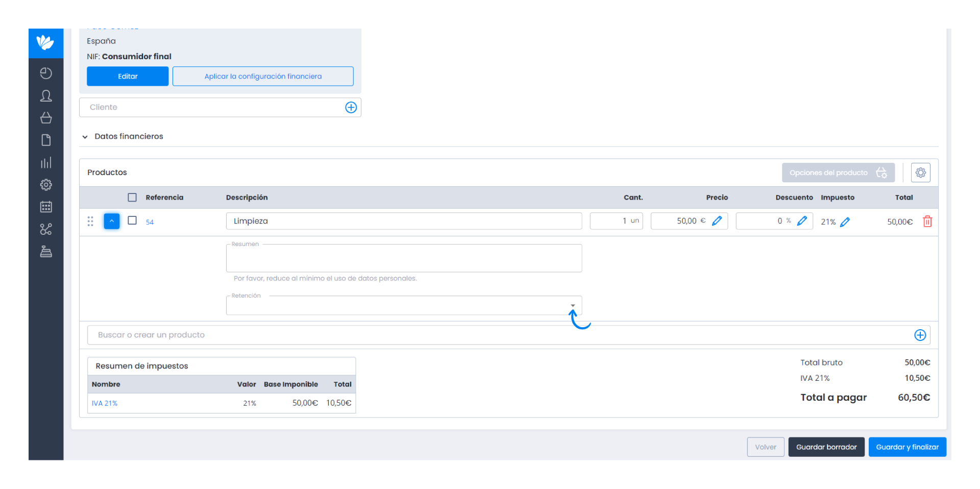Image resolution: width=980 pixels, height=489 pixels.
Task: Click the Base Imponible header
Action: point(291,384)
